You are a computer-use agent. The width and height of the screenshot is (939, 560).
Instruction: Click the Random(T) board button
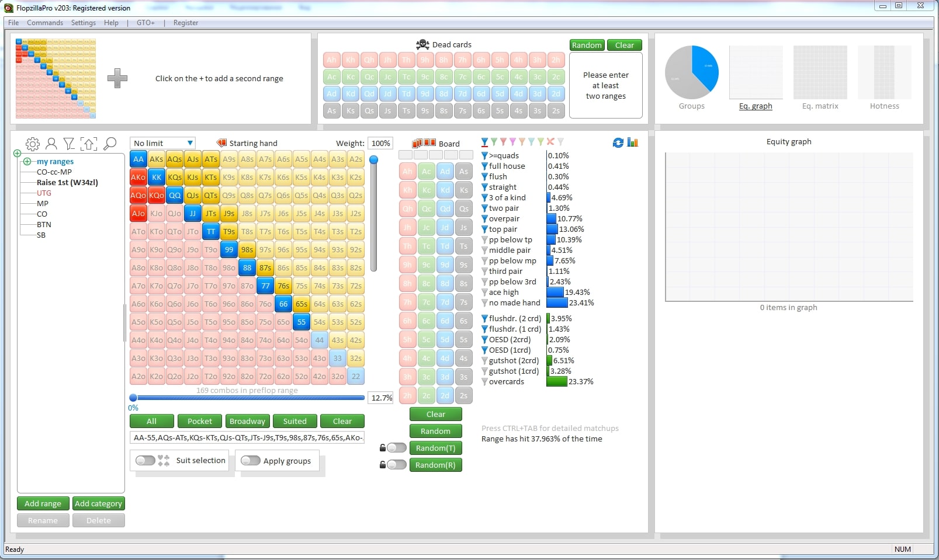(435, 448)
